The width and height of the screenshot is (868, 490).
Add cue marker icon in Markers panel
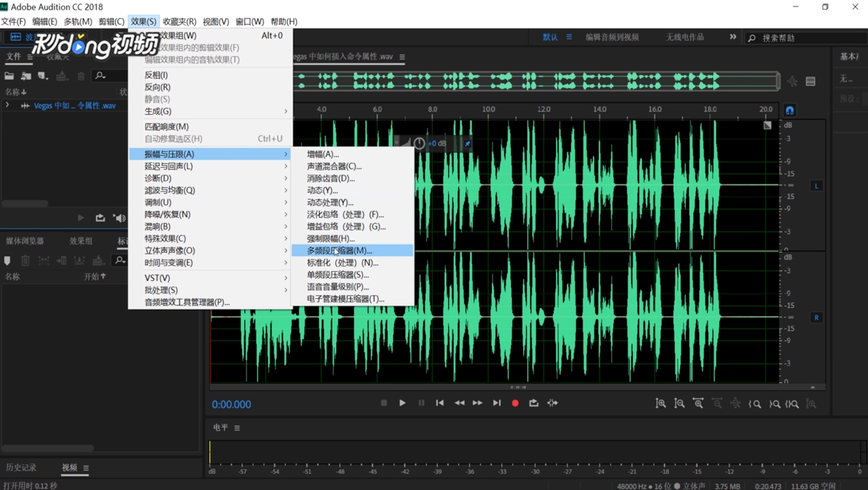[x=7, y=261]
